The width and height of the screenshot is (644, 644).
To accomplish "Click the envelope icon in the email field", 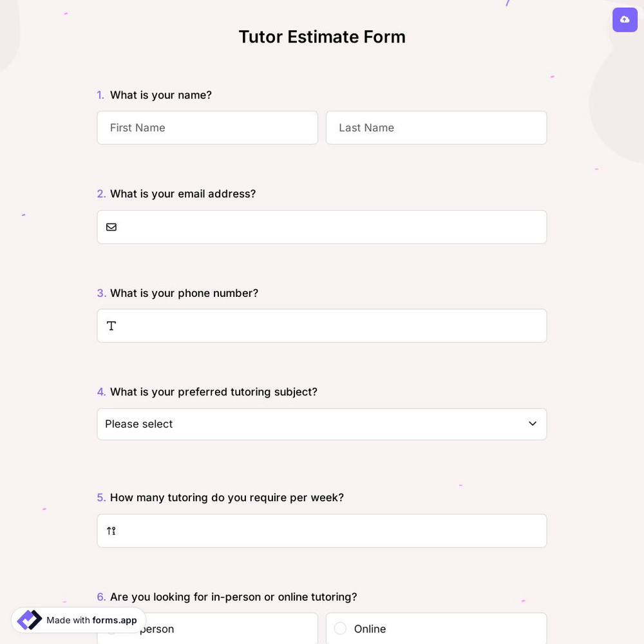I will tap(111, 227).
